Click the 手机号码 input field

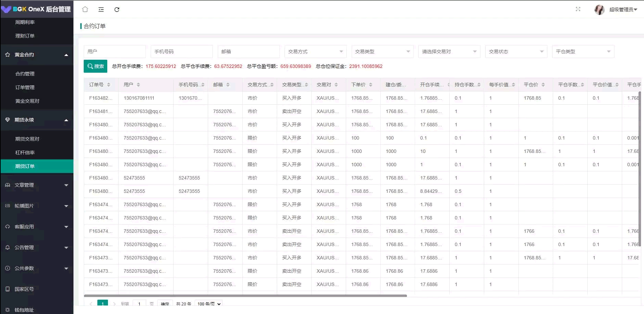point(181,52)
